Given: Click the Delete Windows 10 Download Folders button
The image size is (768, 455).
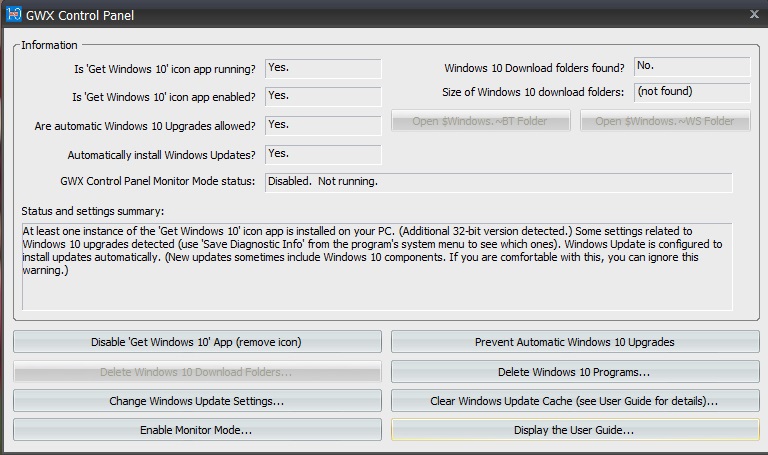Looking at the screenshot, I should click(x=196, y=372).
